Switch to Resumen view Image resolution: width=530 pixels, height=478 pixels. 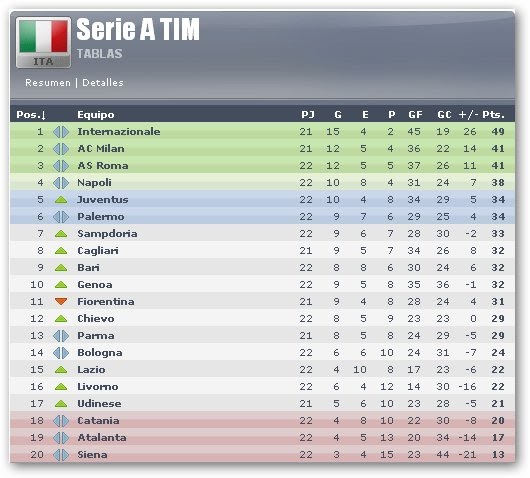[x=48, y=83]
